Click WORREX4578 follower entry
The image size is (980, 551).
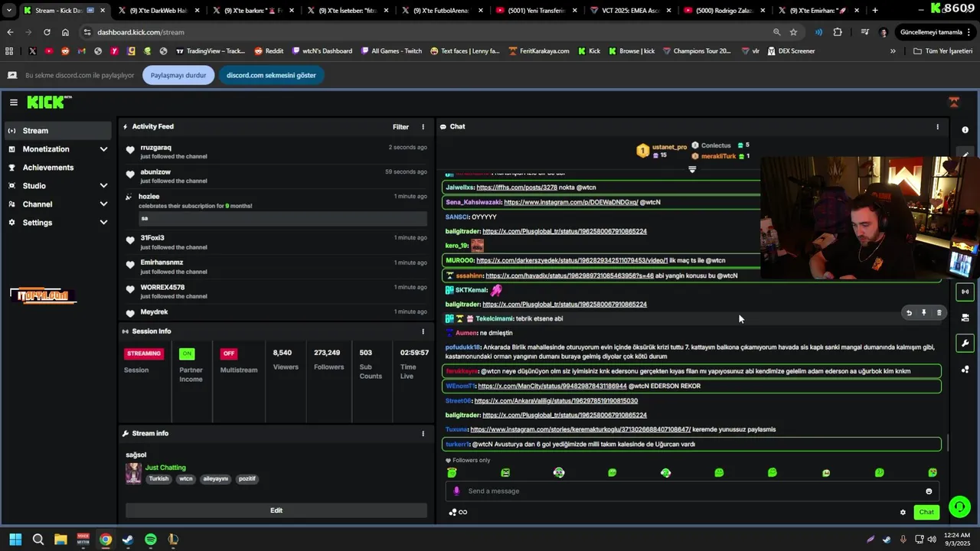[162, 287]
